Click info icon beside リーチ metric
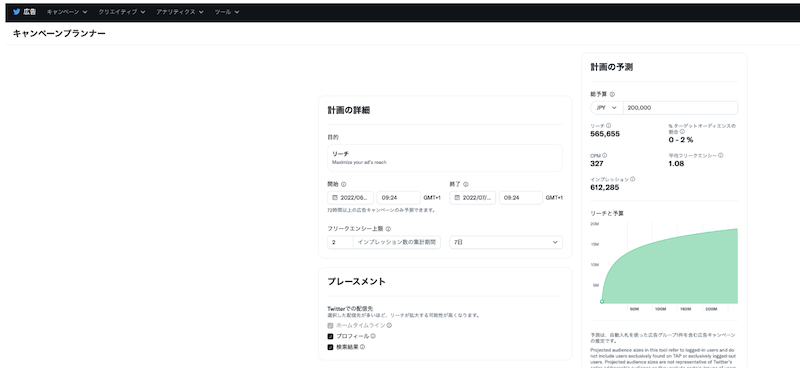 (x=609, y=126)
